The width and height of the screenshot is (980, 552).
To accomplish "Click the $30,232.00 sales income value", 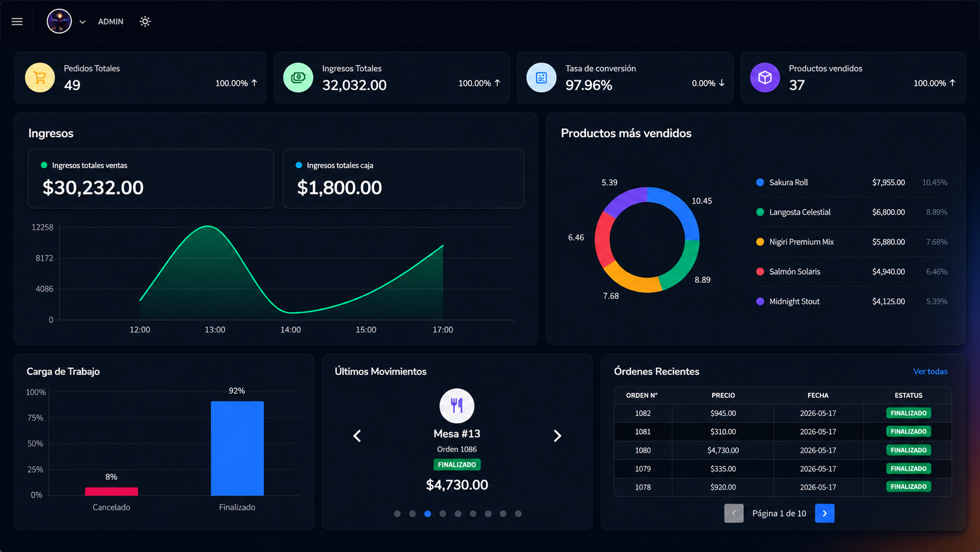I will pyautogui.click(x=93, y=188).
